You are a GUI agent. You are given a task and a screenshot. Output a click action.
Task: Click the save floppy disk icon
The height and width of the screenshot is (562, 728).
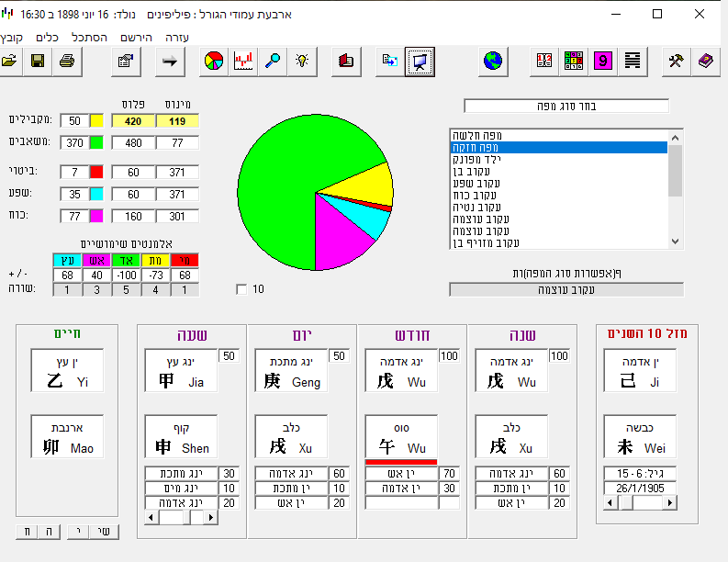pyautogui.click(x=38, y=62)
